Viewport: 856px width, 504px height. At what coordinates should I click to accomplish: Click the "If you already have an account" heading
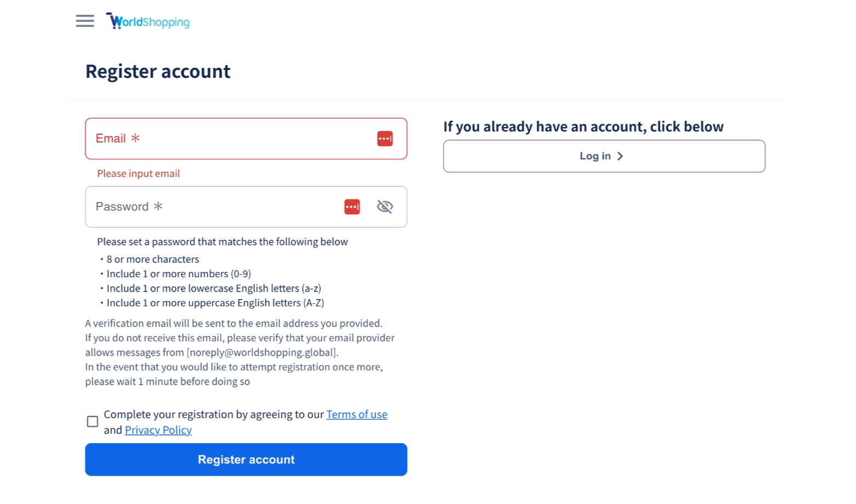point(583,127)
